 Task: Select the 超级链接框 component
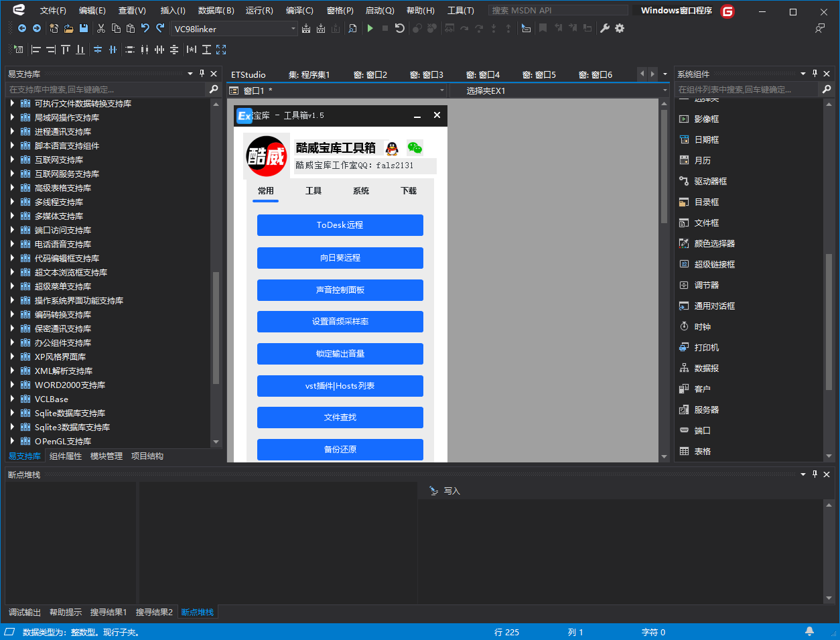point(714,264)
